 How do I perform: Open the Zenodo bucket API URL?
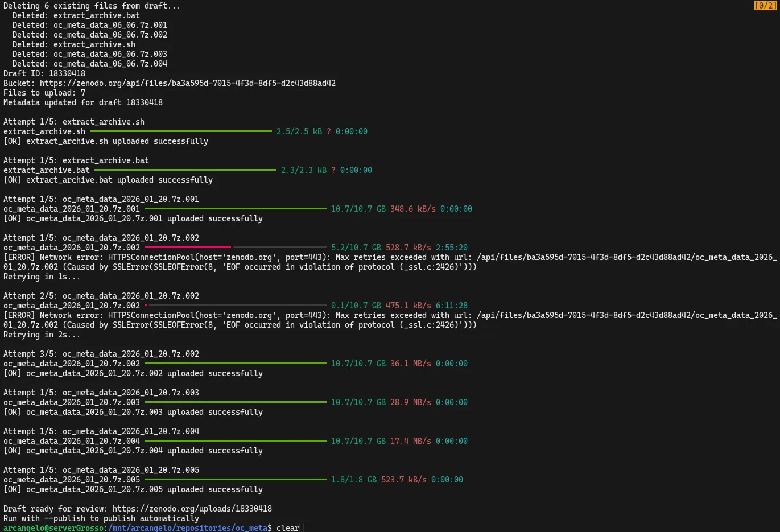[x=188, y=83]
